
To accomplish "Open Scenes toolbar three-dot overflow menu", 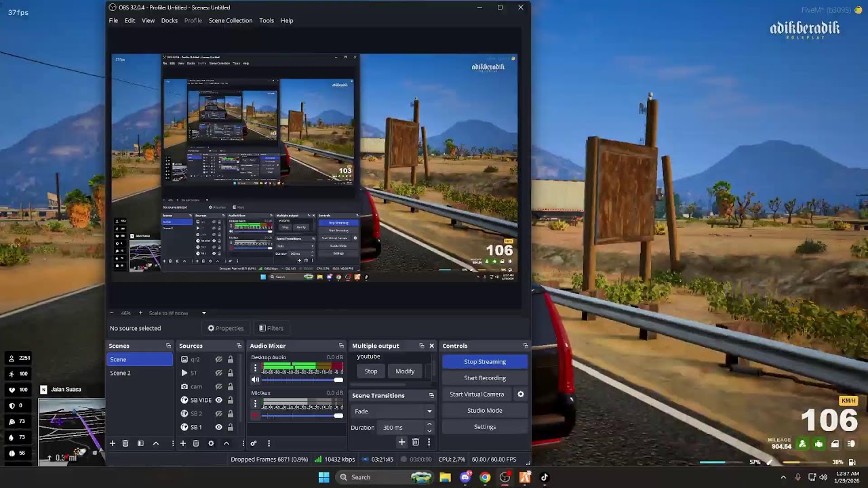I will (x=172, y=443).
